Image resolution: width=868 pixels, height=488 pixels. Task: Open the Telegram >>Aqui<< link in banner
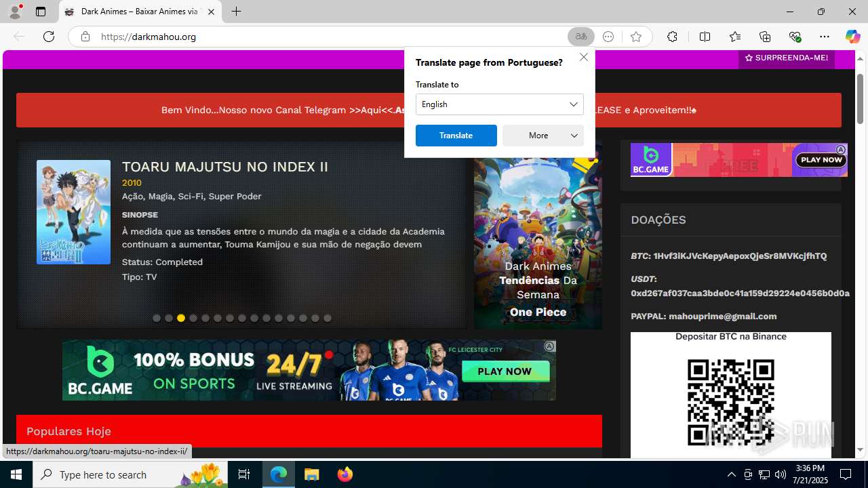tap(372, 110)
